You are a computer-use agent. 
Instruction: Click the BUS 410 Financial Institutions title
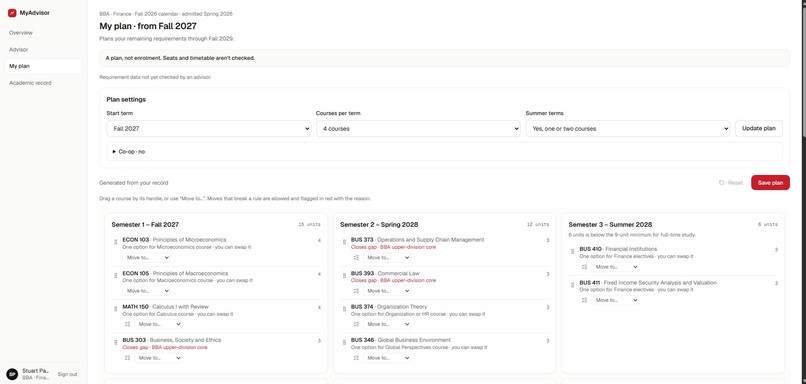(x=618, y=249)
